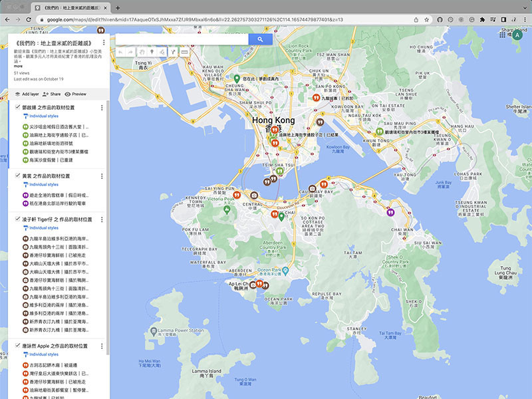This screenshot has height=399, width=532.
Task: Switch to the current browser tab 《我們的:地上壹米貳的距離感》
Action: click(x=71, y=8)
